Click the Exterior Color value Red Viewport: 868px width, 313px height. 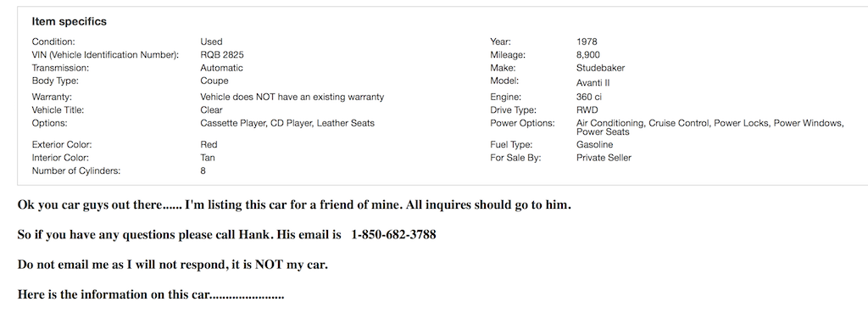click(209, 144)
